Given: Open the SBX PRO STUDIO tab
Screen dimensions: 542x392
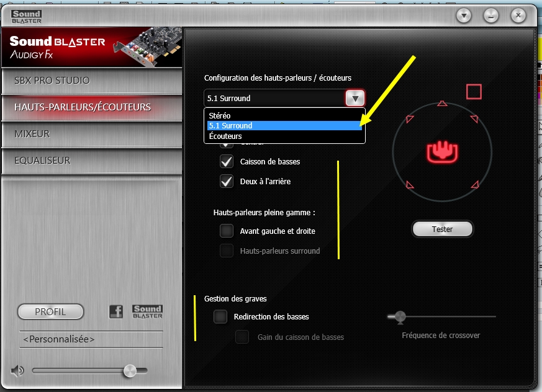Looking at the screenshot, I should click(x=92, y=81).
